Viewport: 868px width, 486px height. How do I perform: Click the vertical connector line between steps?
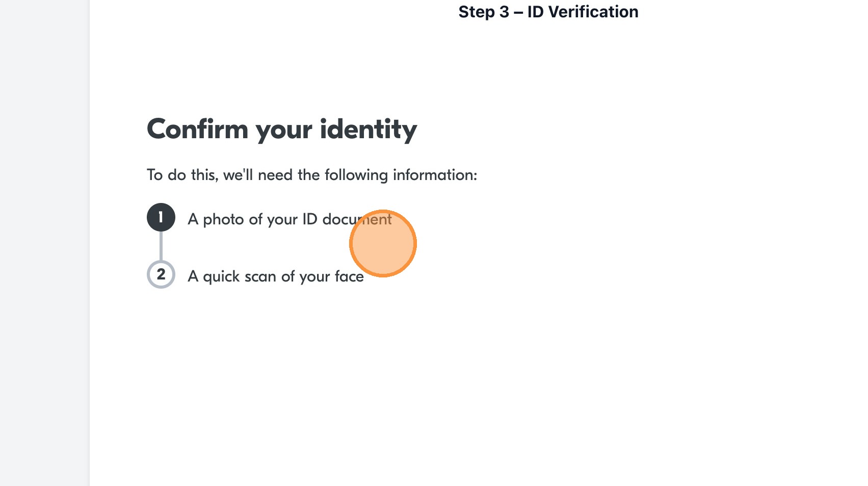pyautogui.click(x=161, y=246)
